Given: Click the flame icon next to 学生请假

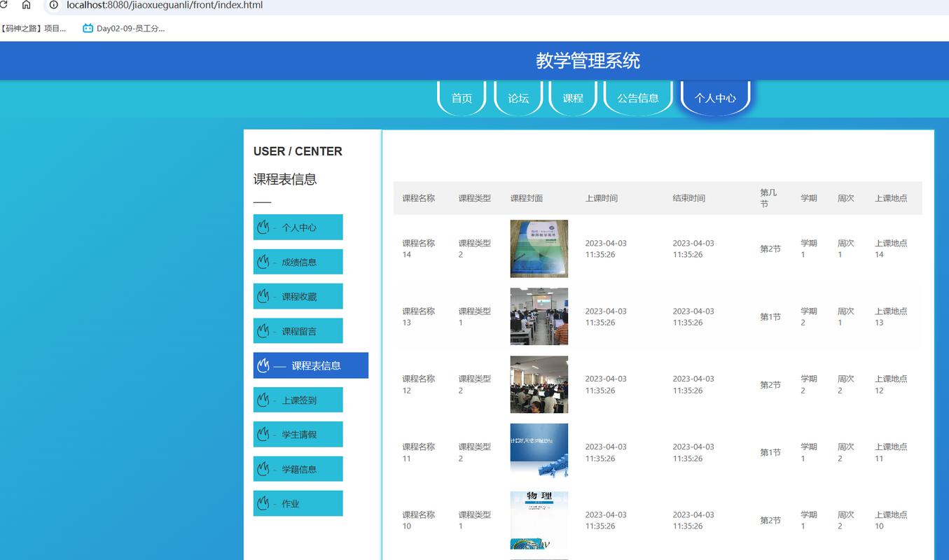Looking at the screenshot, I should coord(263,434).
